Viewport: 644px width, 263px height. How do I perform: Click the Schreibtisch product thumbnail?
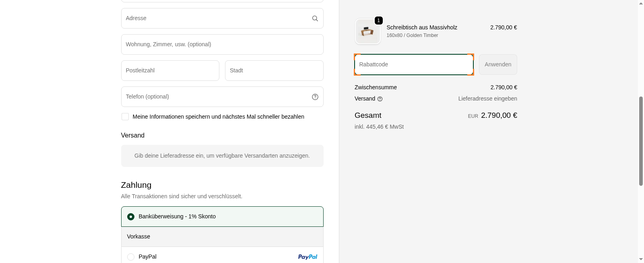coord(368,31)
